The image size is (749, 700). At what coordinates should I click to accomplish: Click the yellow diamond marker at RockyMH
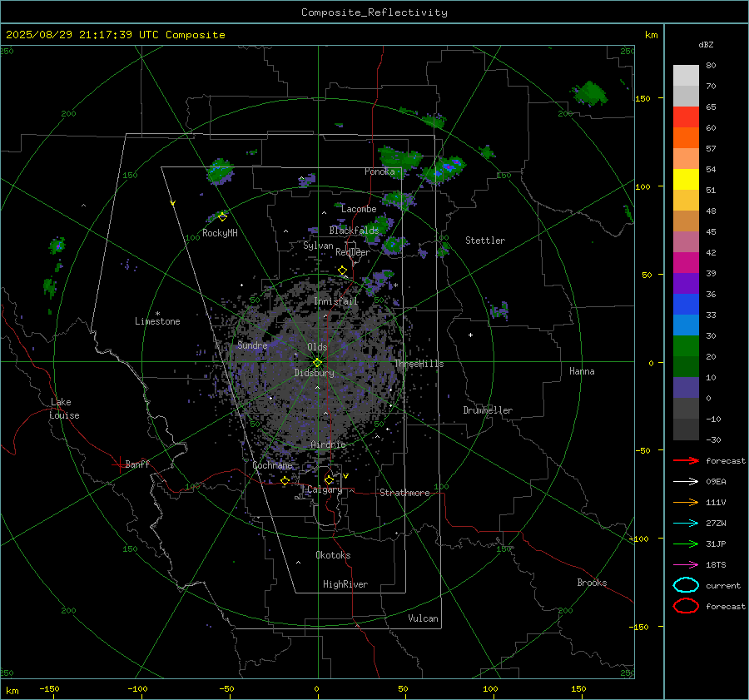coord(222,217)
